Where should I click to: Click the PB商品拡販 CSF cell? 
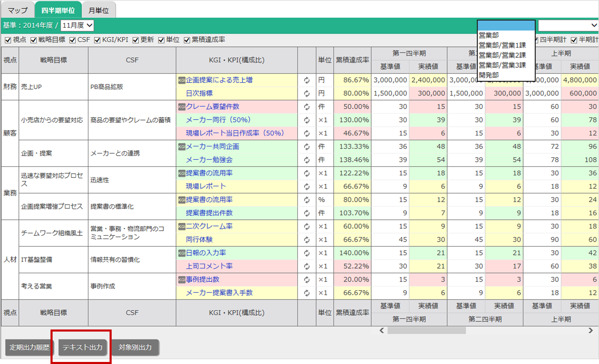(x=132, y=87)
